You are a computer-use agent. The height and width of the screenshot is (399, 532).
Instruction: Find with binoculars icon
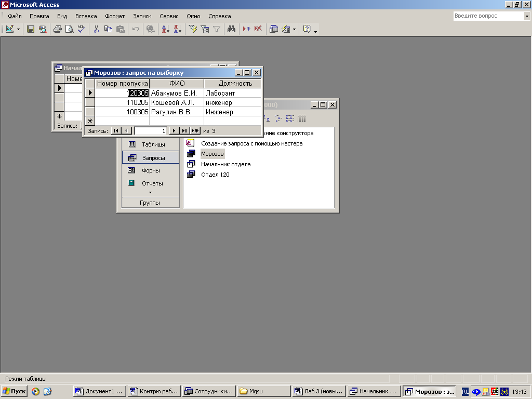coord(231,29)
